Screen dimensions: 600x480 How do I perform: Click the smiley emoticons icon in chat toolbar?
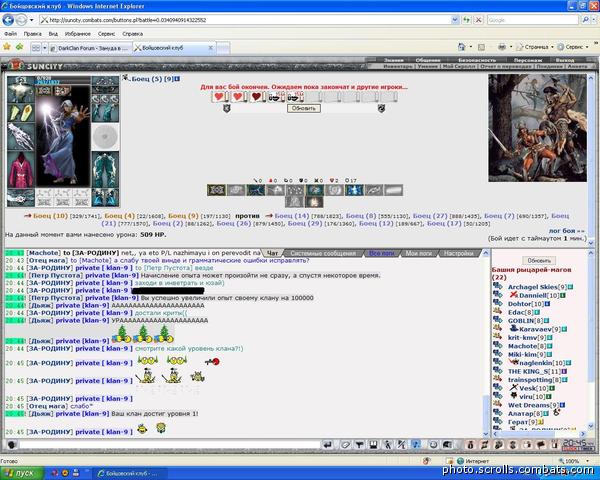(433, 445)
